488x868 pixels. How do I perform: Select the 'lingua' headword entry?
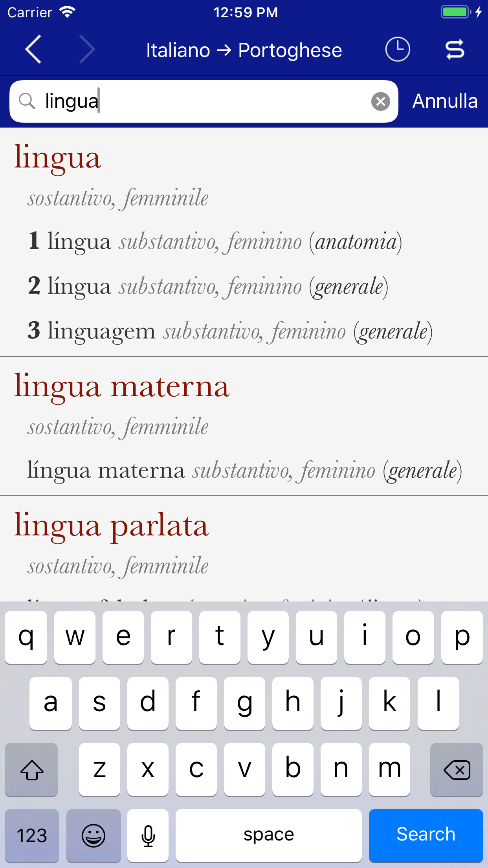pyautogui.click(x=58, y=158)
